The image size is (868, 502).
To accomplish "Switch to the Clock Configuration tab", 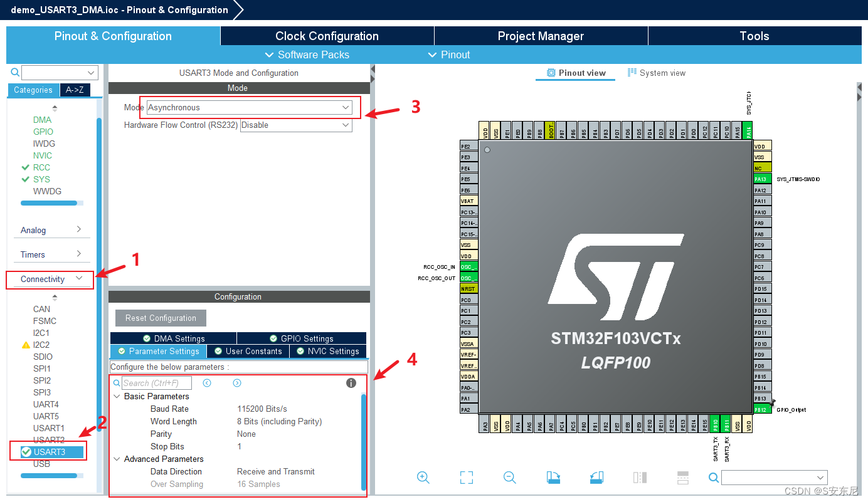I will click(x=326, y=36).
